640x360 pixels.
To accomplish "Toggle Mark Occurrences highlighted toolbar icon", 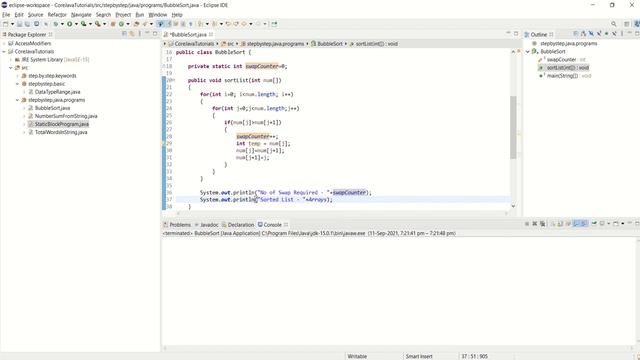I will coord(160,24).
